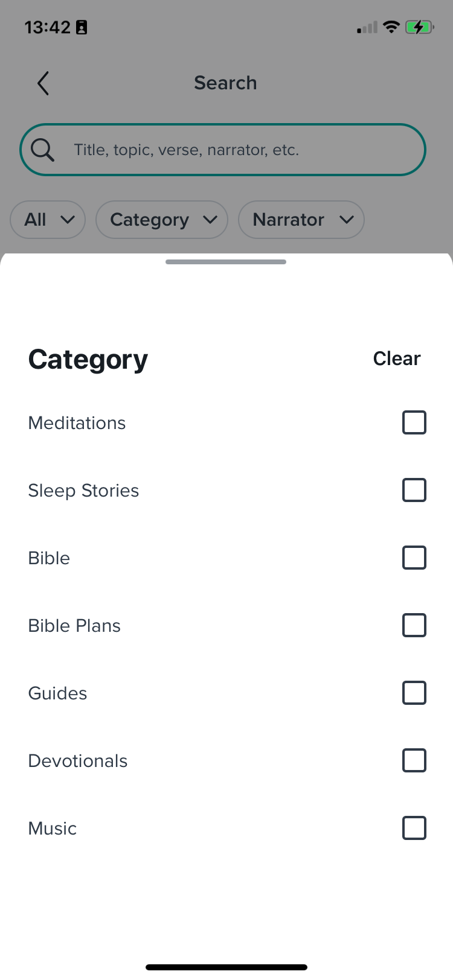Screen dimensions: 453x980
Task: Tick the Bible checkbox
Action: 414,558
